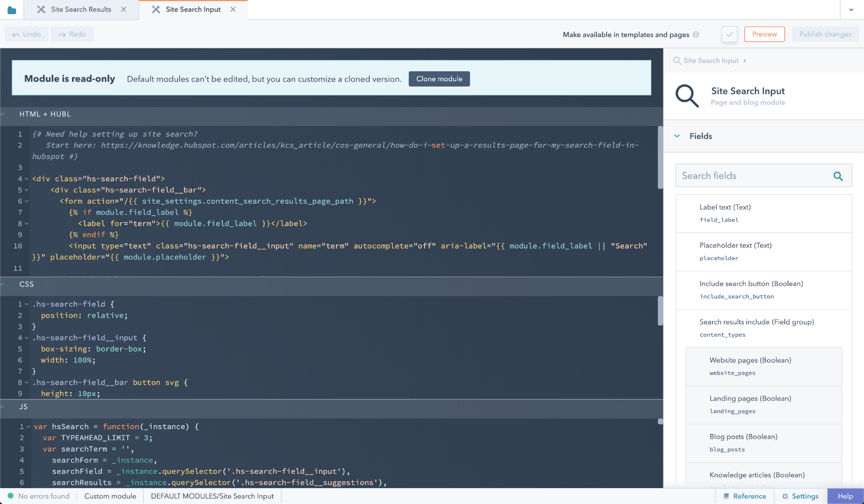Open the Reference panel in the bottom bar
This screenshot has width=864, height=504.
[745, 496]
